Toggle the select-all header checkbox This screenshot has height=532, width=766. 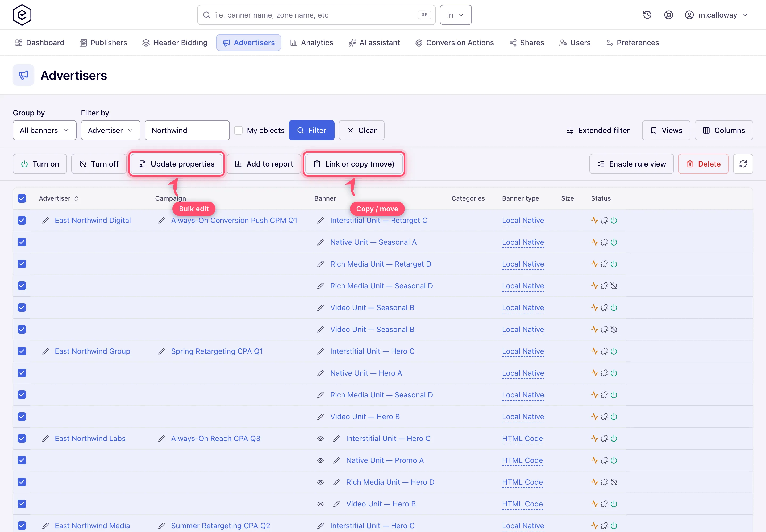pos(22,198)
